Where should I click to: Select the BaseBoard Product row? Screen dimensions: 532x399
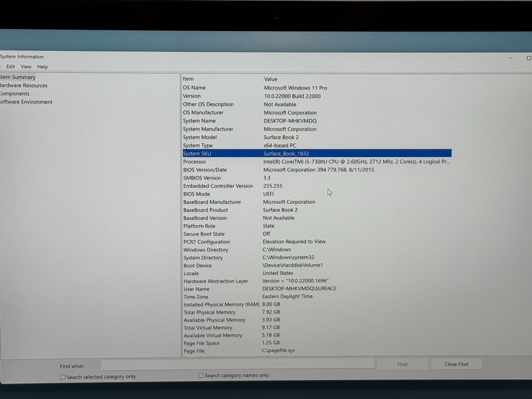coord(317,210)
